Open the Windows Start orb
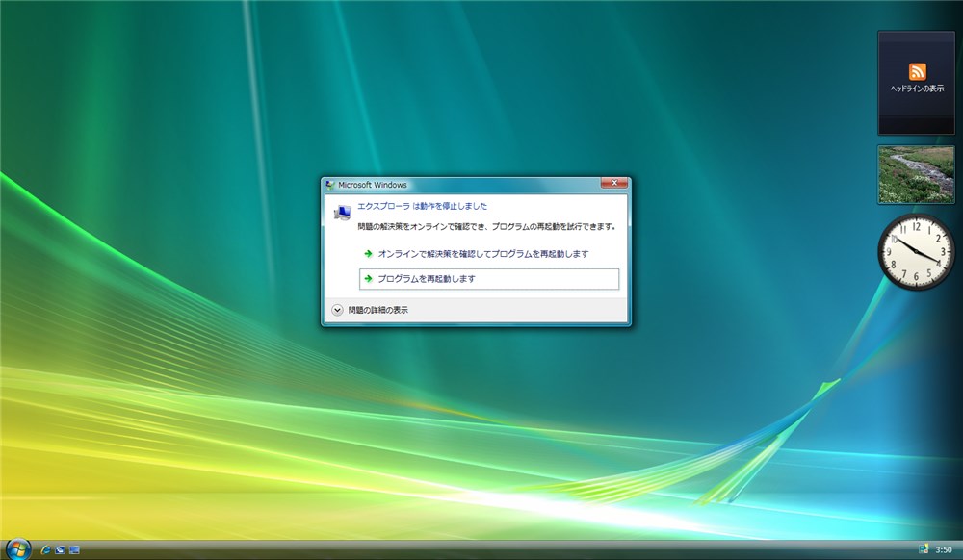Viewport: 963px width, 560px height. (17, 549)
